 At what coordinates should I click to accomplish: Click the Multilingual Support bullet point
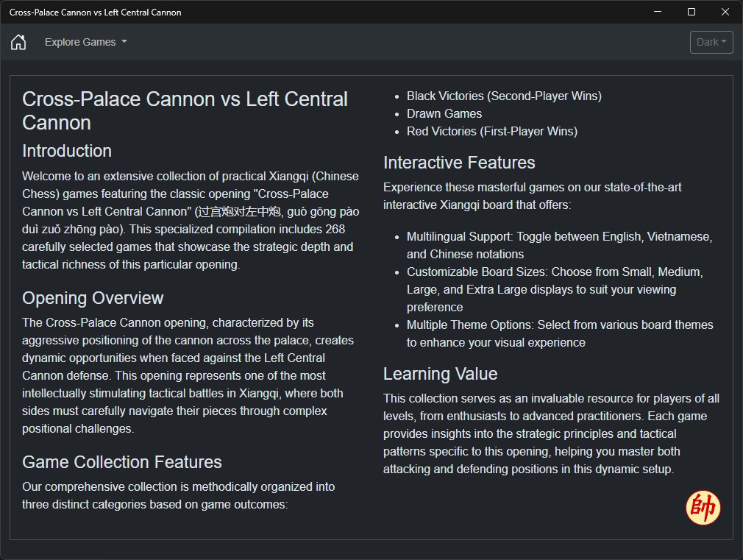pos(559,245)
